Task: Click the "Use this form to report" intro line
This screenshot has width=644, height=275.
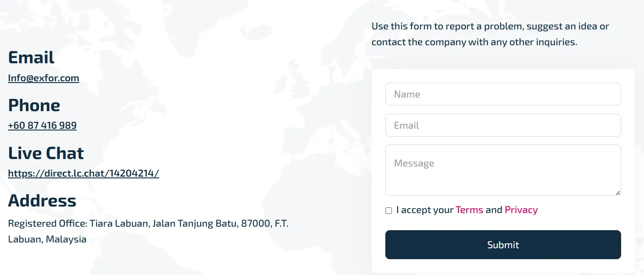Action: click(490, 26)
